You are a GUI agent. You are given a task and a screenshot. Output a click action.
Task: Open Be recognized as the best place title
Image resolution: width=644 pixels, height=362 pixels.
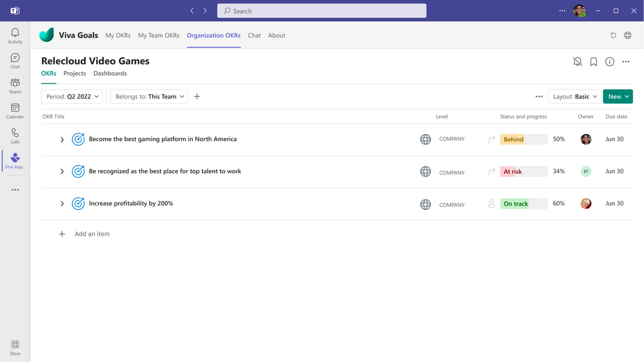click(165, 171)
